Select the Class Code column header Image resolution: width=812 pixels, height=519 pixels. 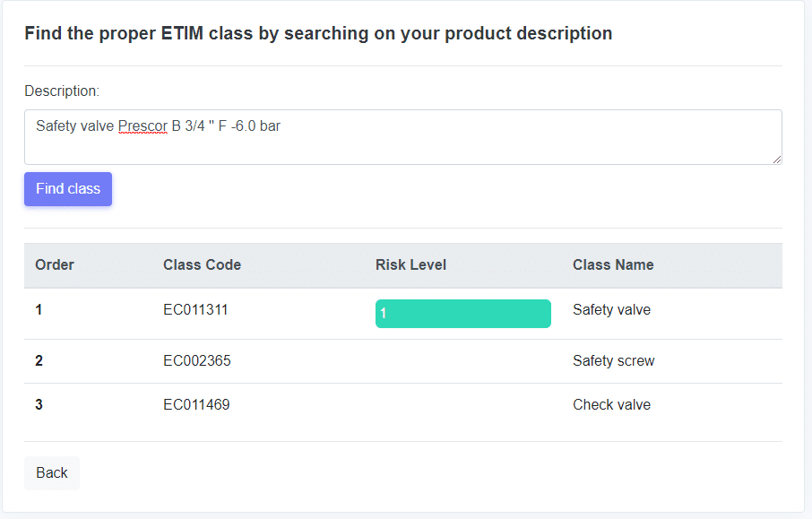[x=202, y=264]
